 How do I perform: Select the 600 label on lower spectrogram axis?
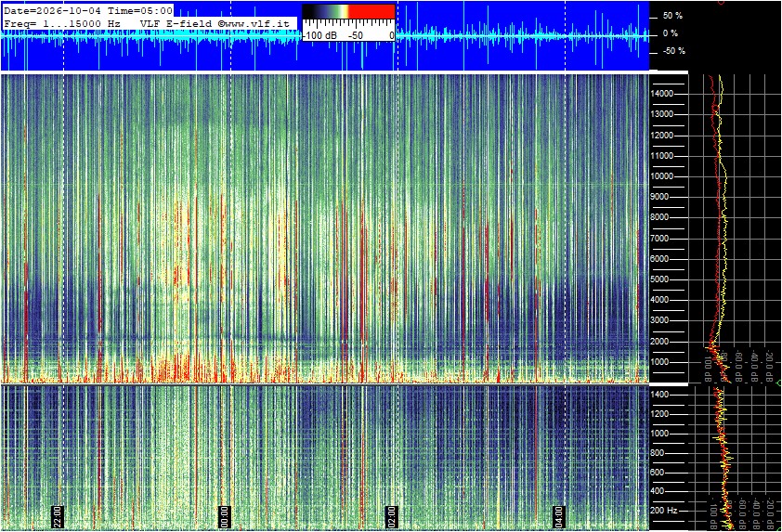(658, 473)
